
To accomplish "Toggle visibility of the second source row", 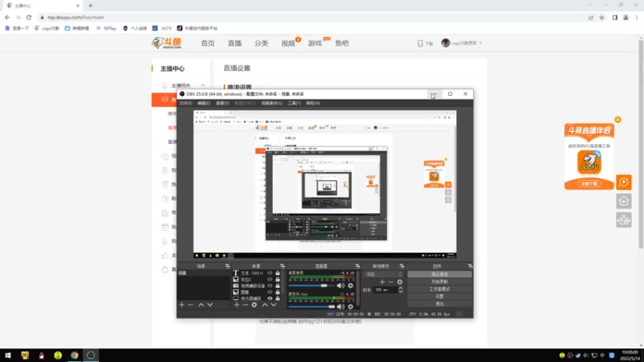I will pos(270,279).
